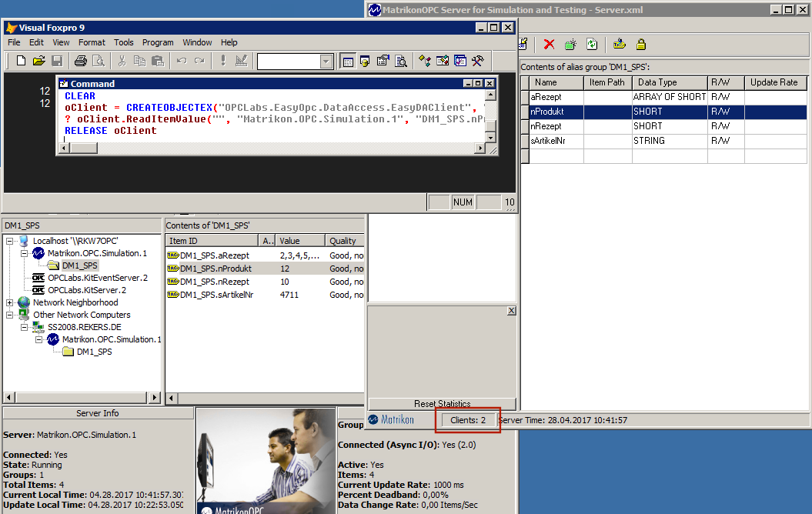Image resolution: width=812 pixels, height=514 pixels.
Task: Open the Tools menu
Action: pos(124,42)
